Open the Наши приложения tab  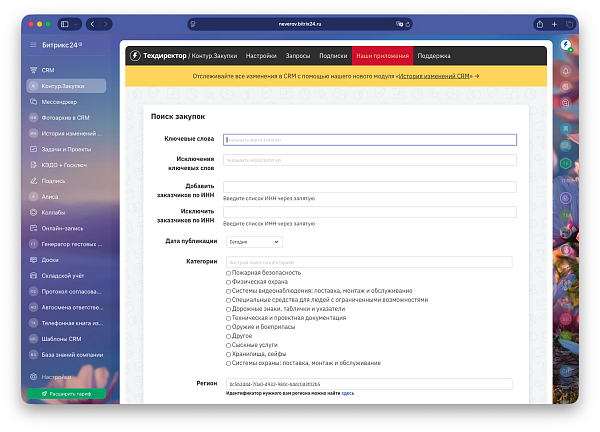382,56
